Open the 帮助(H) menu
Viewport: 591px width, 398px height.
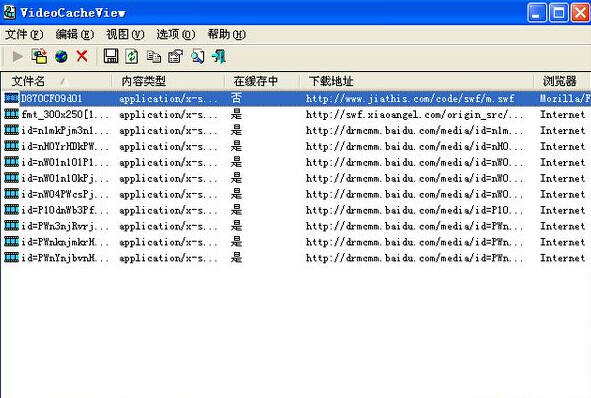tap(227, 35)
